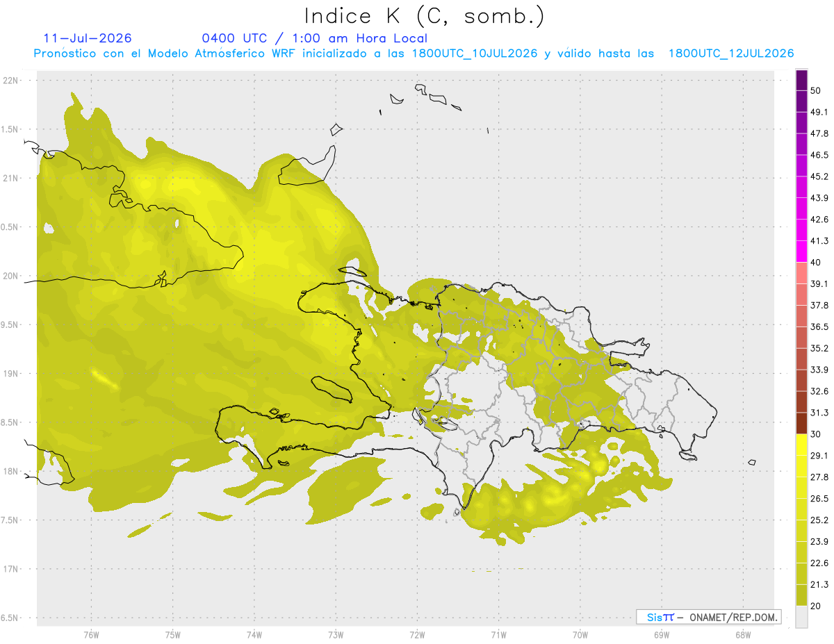Click legend value "29.1"
Image resolution: width=834 pixels, height=644 pixels.
(819, 456)
